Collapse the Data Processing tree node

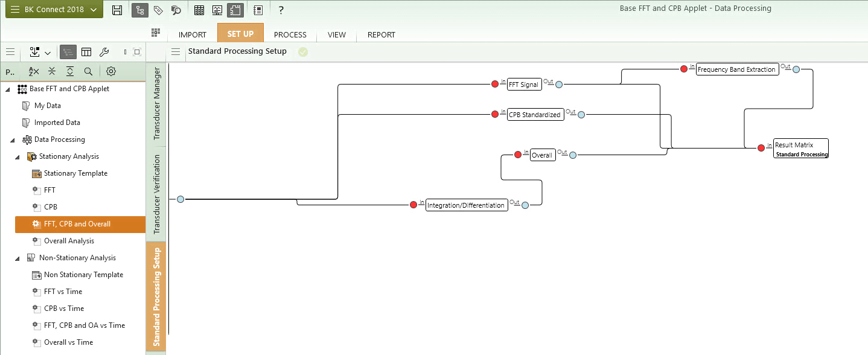pyautogui.click(x=13, y=140)
